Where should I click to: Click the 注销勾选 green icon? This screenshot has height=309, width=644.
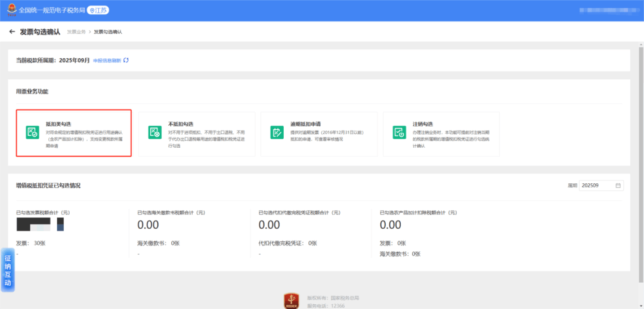(x=399, y=132)
